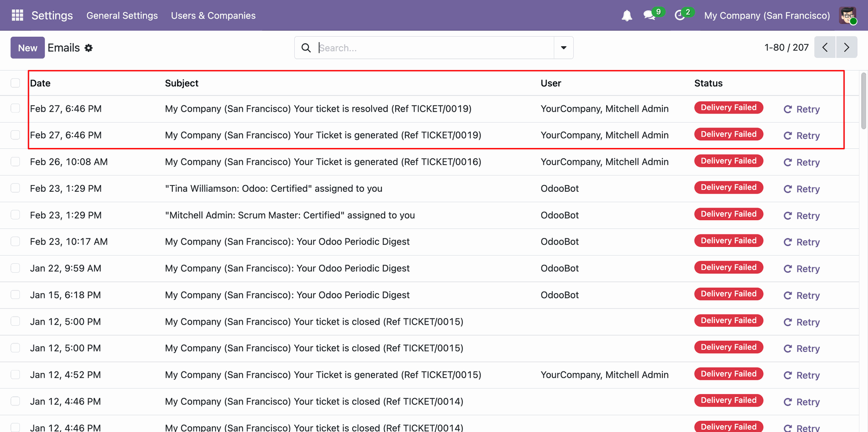Retry the TICKET/0016 generated email

(x=802, y=162)
